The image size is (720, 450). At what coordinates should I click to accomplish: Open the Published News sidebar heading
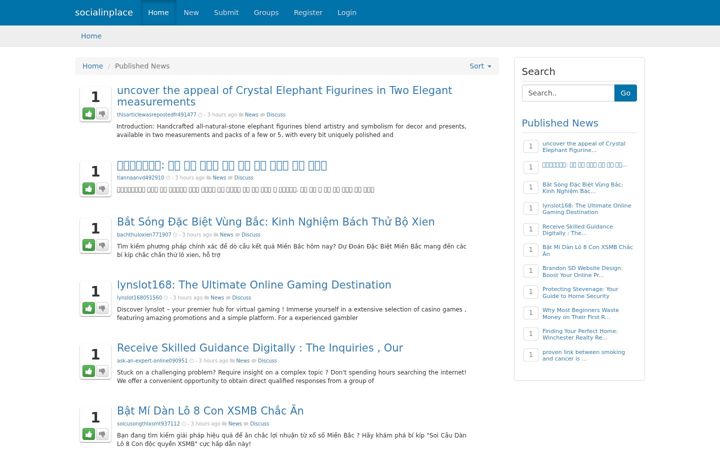point(560,123)
